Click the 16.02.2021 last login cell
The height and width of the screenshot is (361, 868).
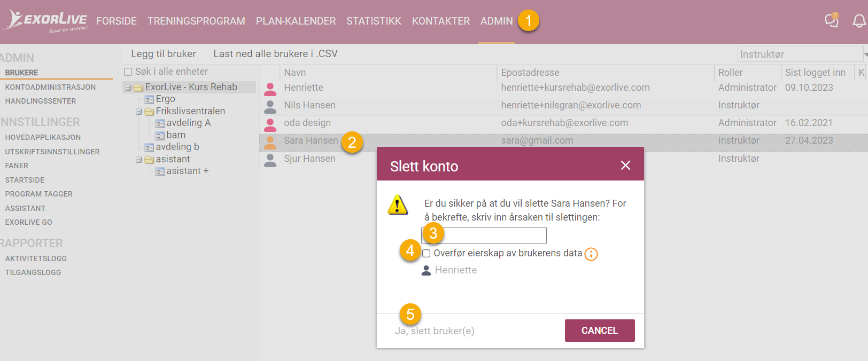[x=809, y=123]
